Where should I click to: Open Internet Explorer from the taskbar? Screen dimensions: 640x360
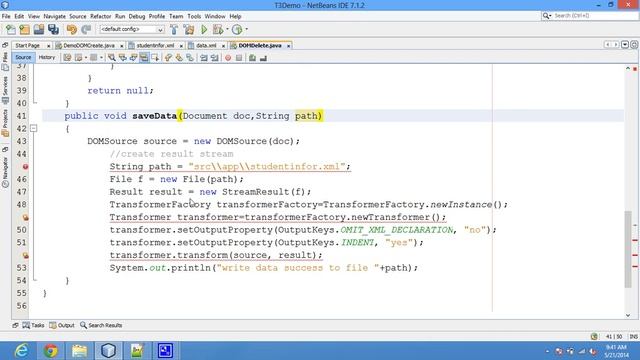pyautogui.click(x=21, y=351)
